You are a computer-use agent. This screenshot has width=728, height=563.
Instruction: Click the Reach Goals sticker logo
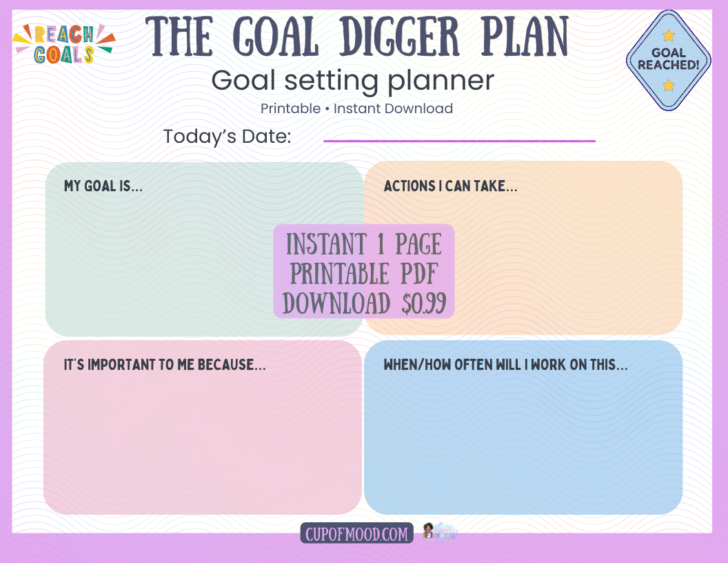pyautogui.click(x=63, y=43)
